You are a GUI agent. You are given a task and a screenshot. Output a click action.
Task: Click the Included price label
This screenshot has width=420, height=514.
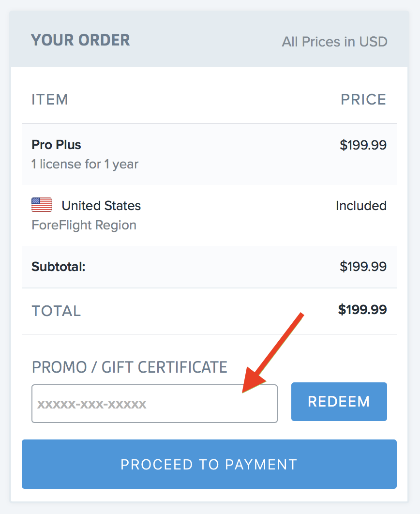click(361, 206)
